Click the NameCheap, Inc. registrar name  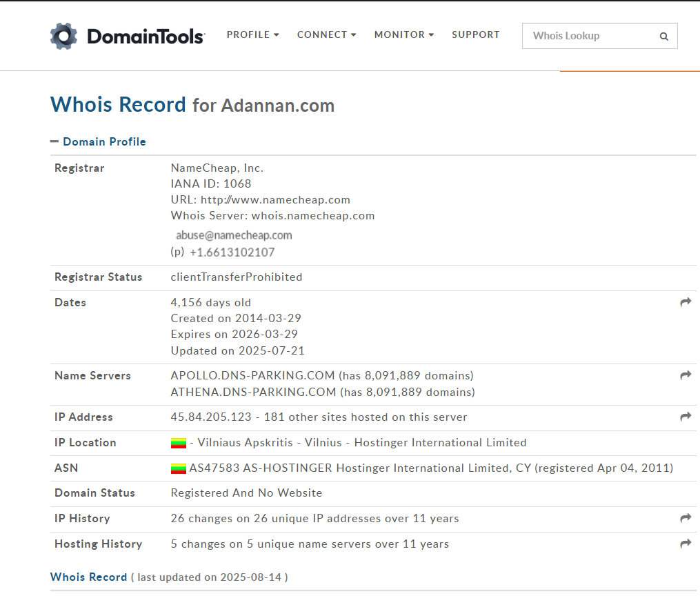click(x=217, y=168)
